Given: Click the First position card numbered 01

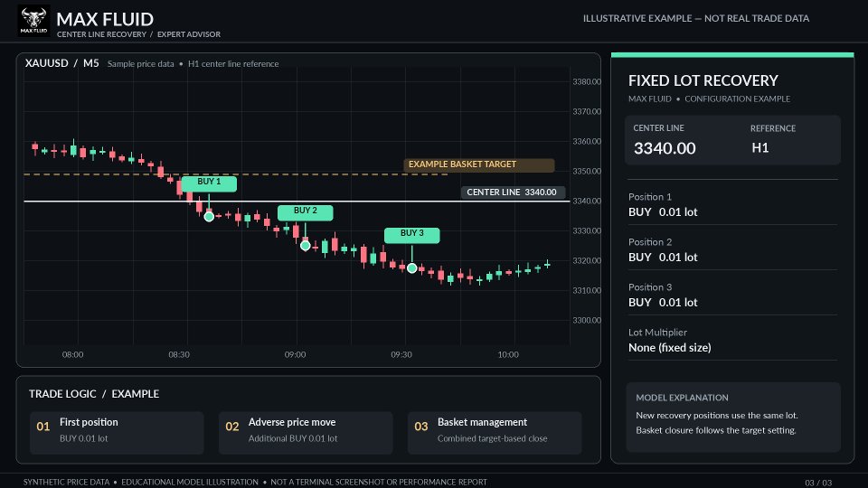Looking at the screenshot, I should click(x=117, y=433).
